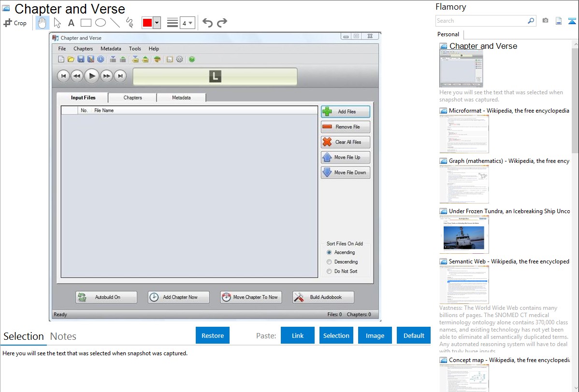579x392 pixels.
Task: Open the Icebreaking Ship snapshot thumbnail
Action: tap(464, 234)
